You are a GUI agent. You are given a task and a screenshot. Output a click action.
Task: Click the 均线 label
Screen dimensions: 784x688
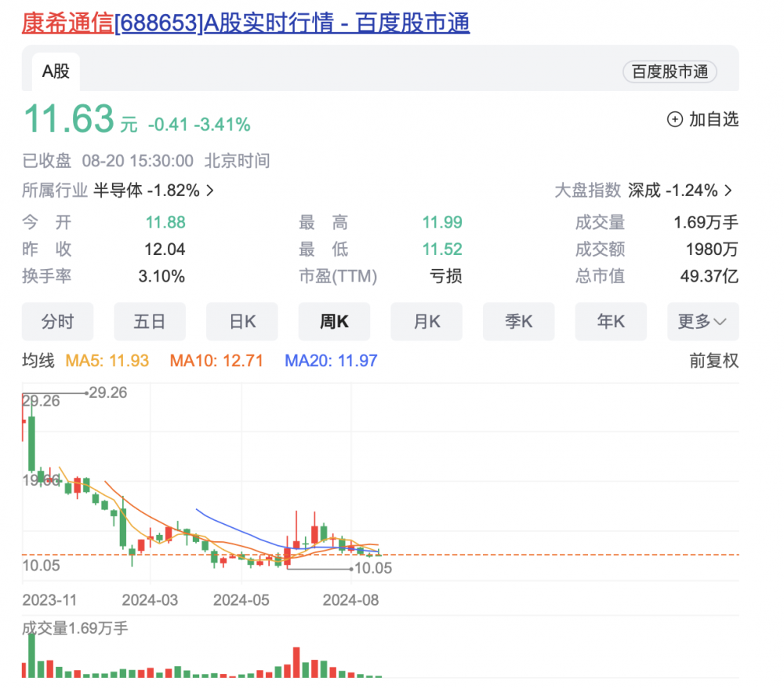pyautogui.click(x=38, y=361)
